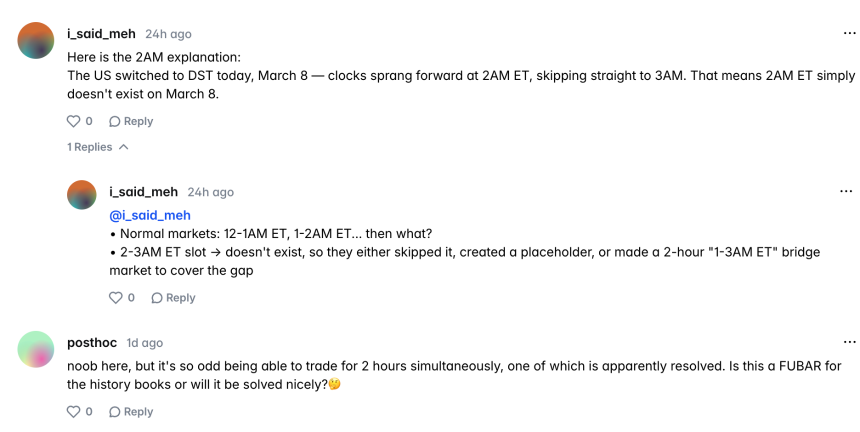
Task: Like the nested reply about normal markets
Action: click(115, 297)
